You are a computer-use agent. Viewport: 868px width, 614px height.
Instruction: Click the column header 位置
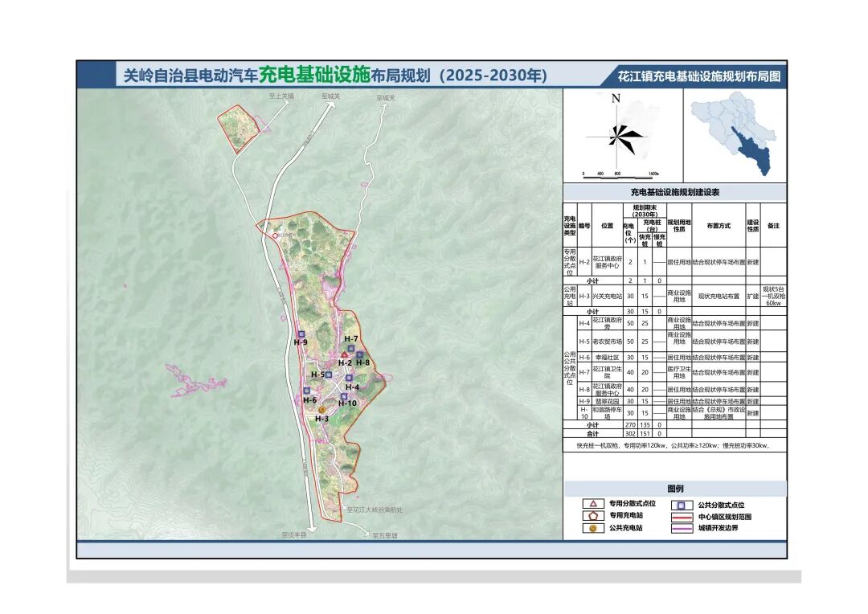click(x=608, y=226)
